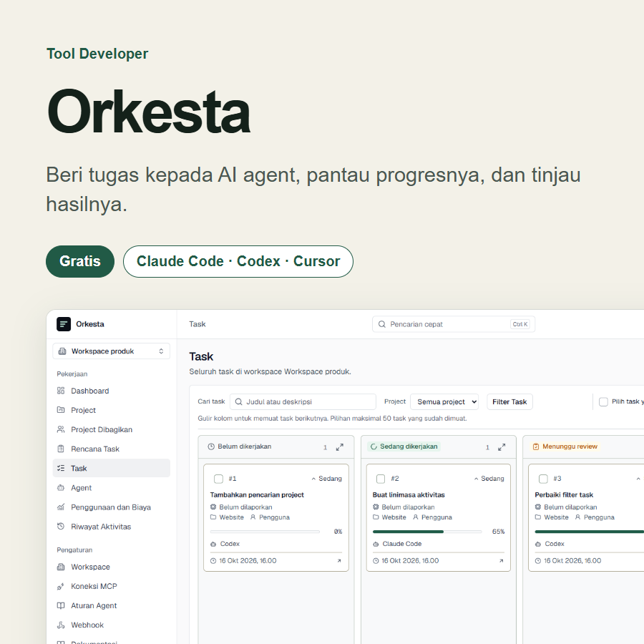Click the Rencana Task clipboard icon
The width and height of the screenshot is (644, 644).
(x=61, y=449)
